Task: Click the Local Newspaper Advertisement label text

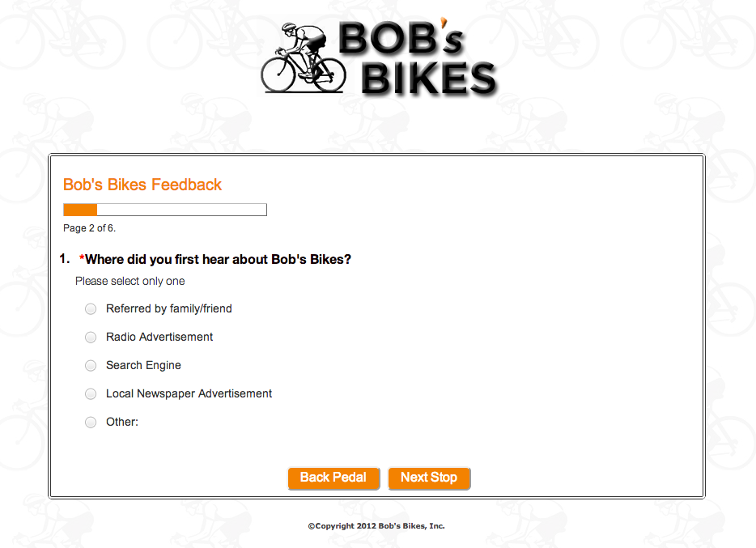Action: click(189, 393)
